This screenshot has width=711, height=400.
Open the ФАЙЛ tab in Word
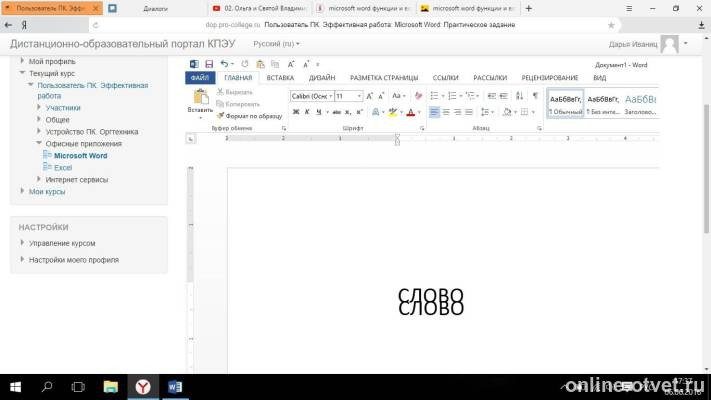pyautogui.click(x=200, y=78)
